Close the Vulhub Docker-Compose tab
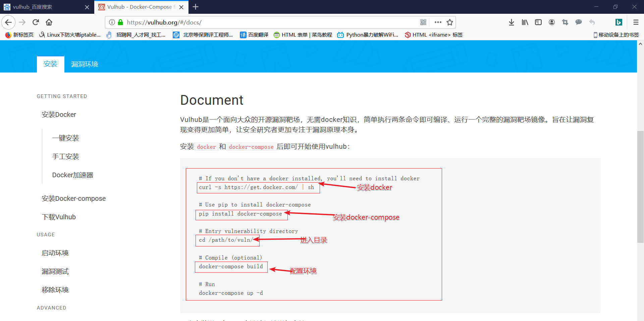 (181, 7)
